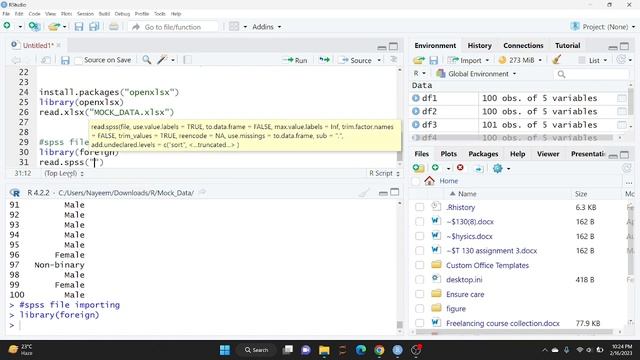Screen dimensions: 640x360
Task: Click the Open existing file icon
Action: point(54,27)
